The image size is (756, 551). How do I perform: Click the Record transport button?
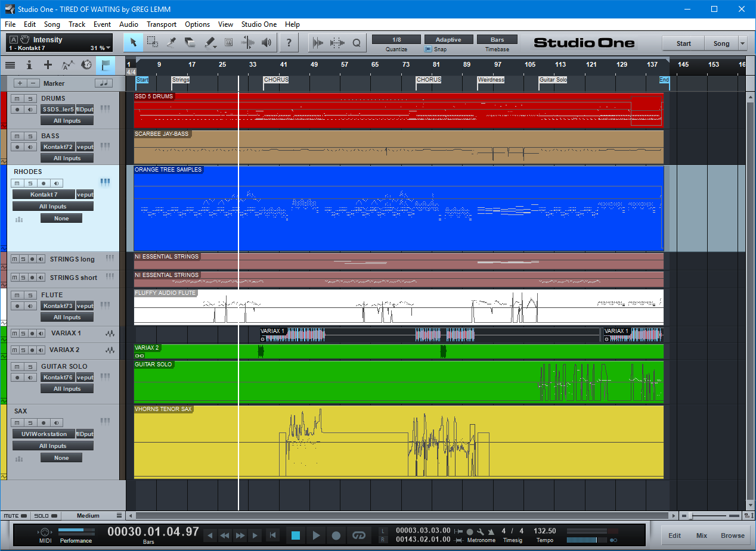(x=336, y=536)
